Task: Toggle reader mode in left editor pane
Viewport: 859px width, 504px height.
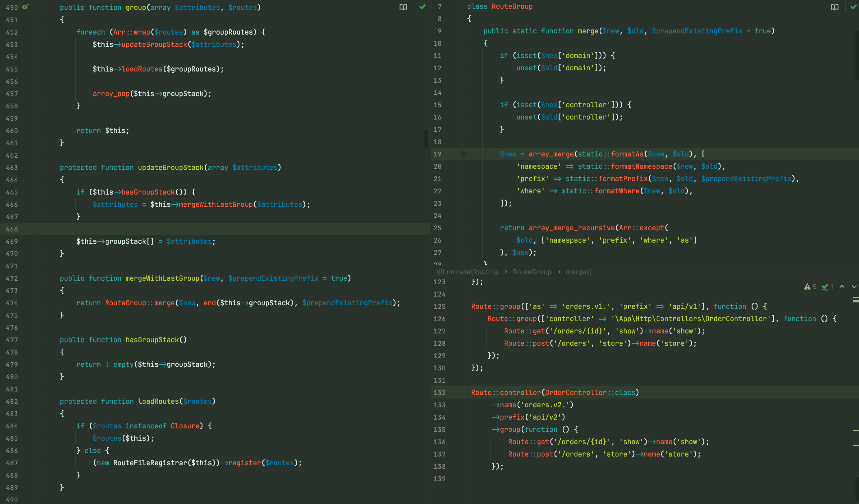Action: pos(403,7)
